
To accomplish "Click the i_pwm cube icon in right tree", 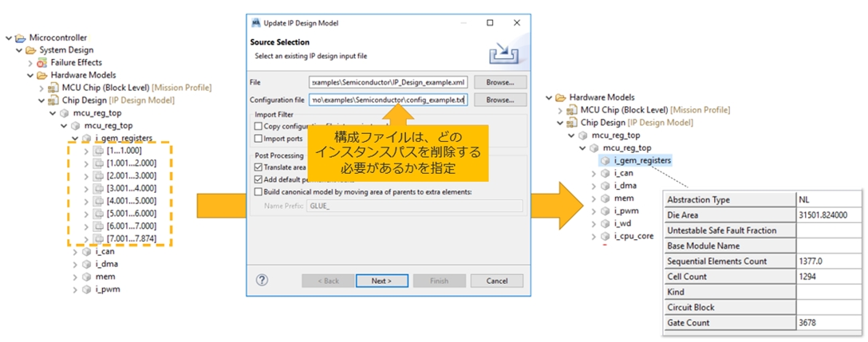I will pos(606,210).
